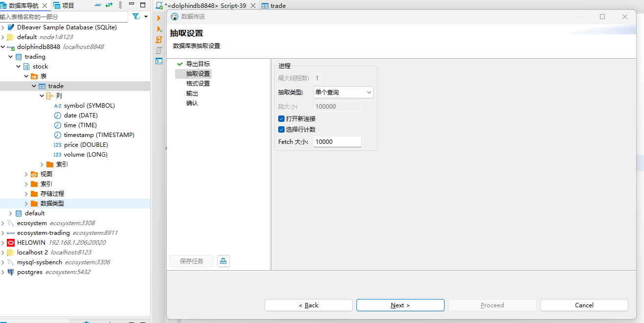Collapse all nodes with the minus icon
644x323 pixels.
click(x=97, y=5)
